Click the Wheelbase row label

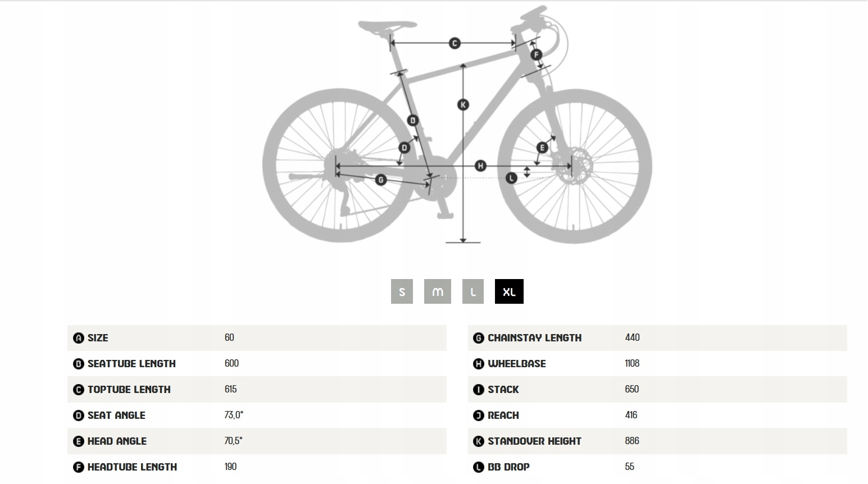(x=517, y=364)
